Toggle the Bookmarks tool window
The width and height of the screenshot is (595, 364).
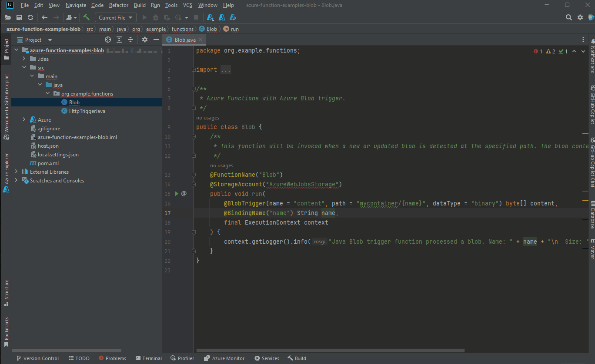(6, 332)
